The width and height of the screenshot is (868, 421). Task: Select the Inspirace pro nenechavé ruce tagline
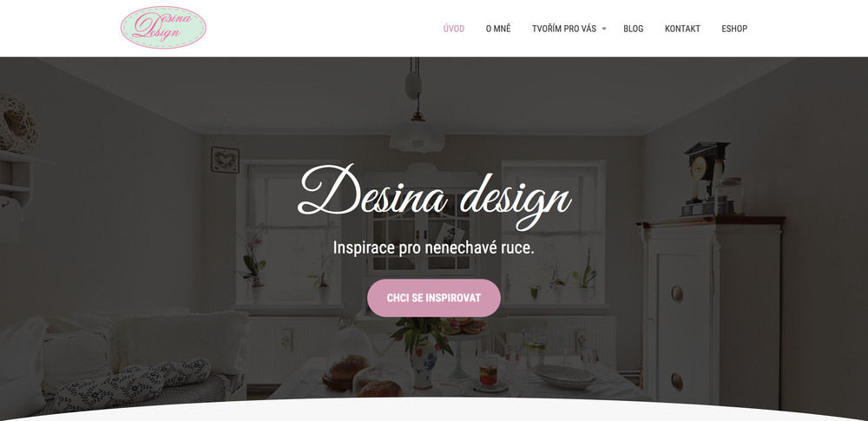coord(433,247)
